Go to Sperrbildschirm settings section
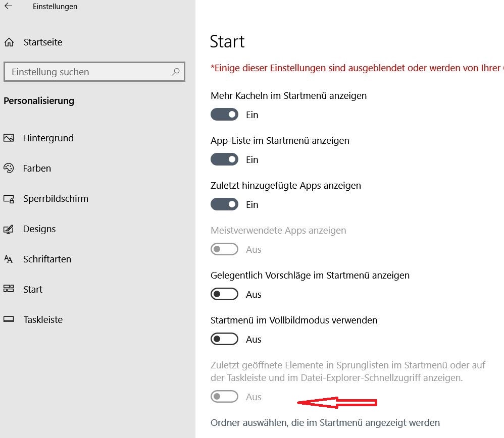The image size is (504, 438). pyautogui.click(x=56, y=199)
